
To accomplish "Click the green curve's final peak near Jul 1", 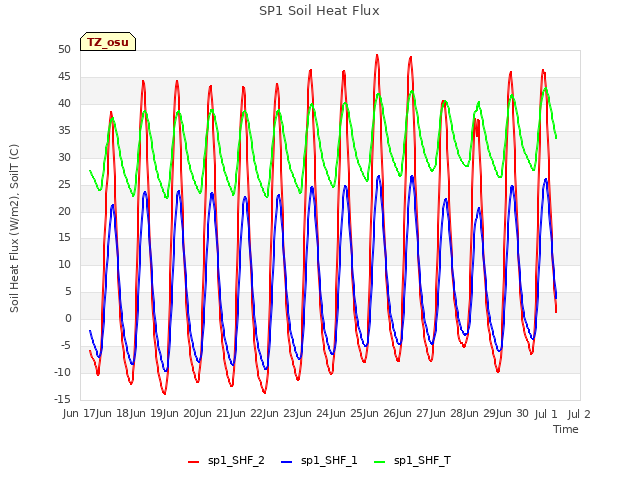I will (x=546, y=89).
